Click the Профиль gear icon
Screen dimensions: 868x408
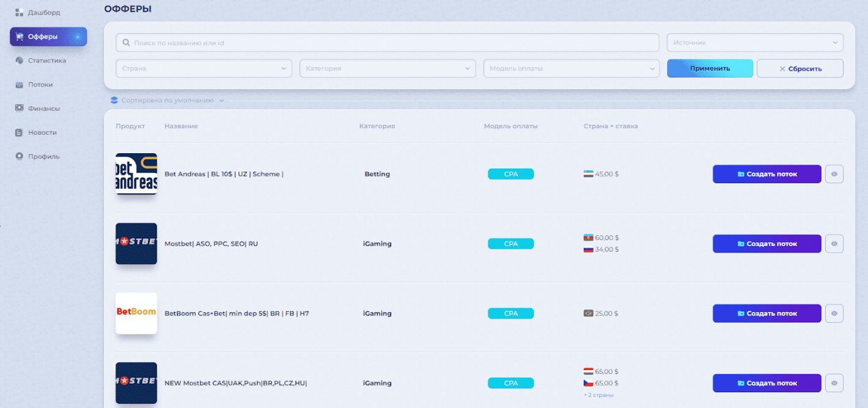tap(19, 156)
